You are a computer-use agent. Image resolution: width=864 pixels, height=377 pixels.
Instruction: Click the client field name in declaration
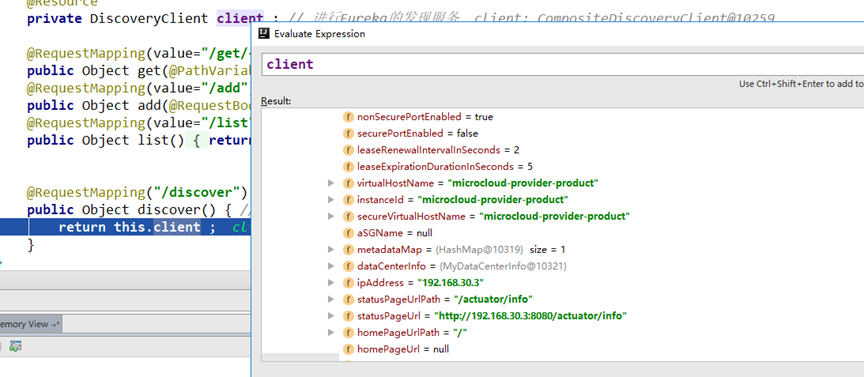(240, 19)
